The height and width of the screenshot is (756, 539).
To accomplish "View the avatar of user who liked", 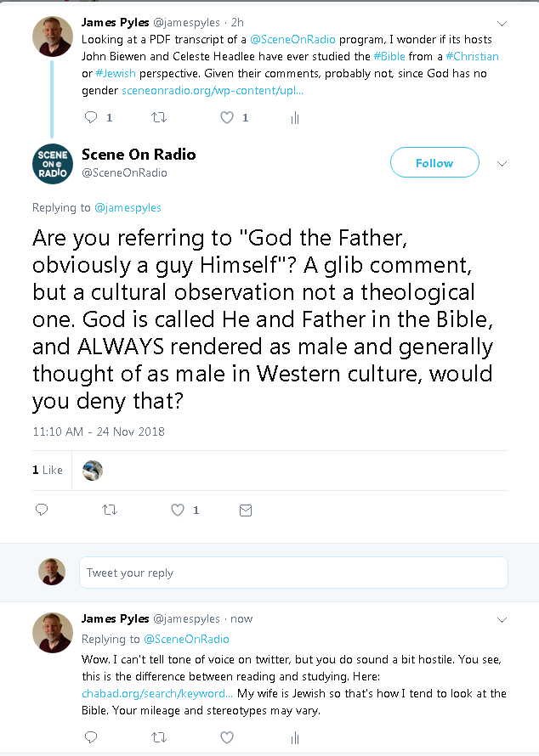I will 93,470.
